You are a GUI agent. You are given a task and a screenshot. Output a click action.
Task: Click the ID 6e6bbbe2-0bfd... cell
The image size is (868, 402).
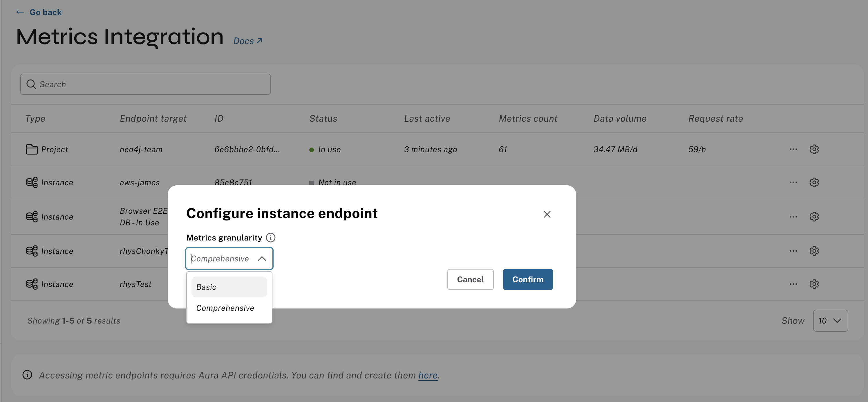coord(247,149)
